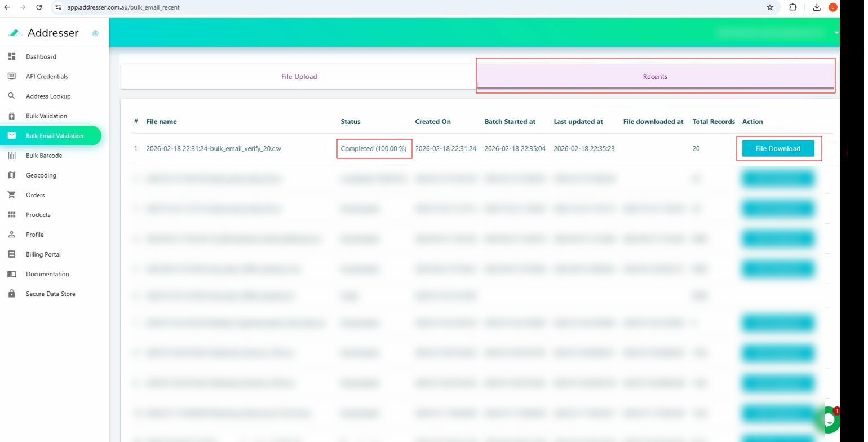This screenshot has width=868, height=442.
Task: Click the Dashboard grid icon in sidebar
Action: pos(11,56)
